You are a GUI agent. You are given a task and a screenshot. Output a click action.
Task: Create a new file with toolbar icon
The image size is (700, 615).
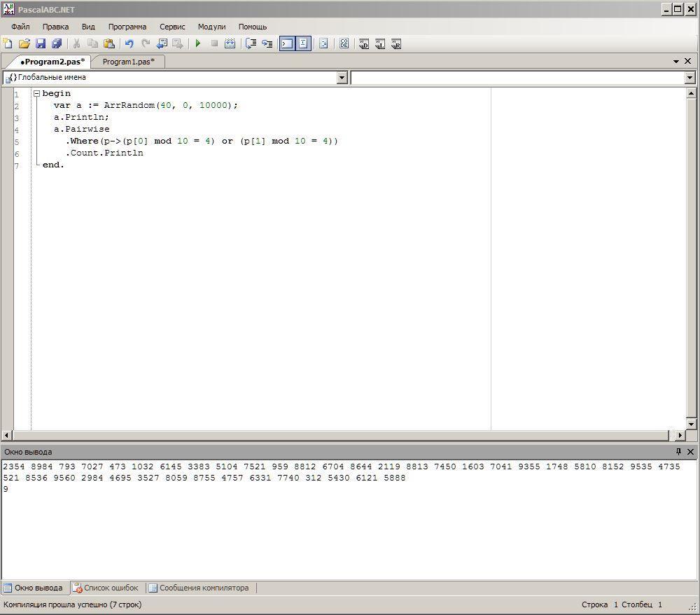8,43
